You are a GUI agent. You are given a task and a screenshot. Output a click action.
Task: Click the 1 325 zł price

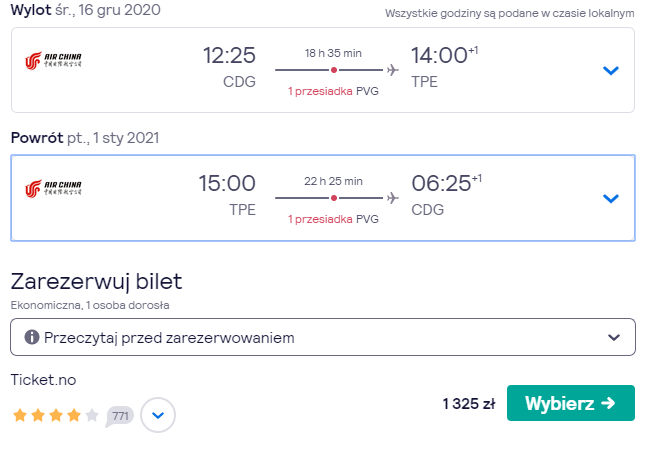pos(469,404)
